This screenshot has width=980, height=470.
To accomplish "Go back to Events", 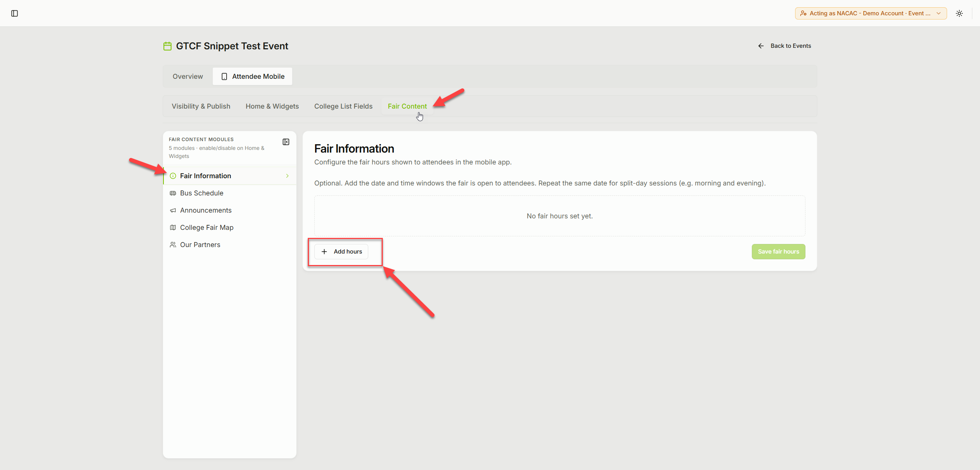I will coord(784,46).
